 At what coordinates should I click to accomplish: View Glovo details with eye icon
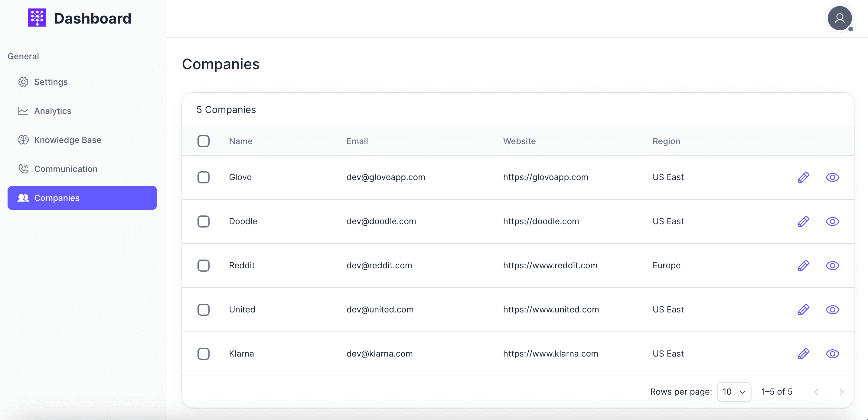832,177
